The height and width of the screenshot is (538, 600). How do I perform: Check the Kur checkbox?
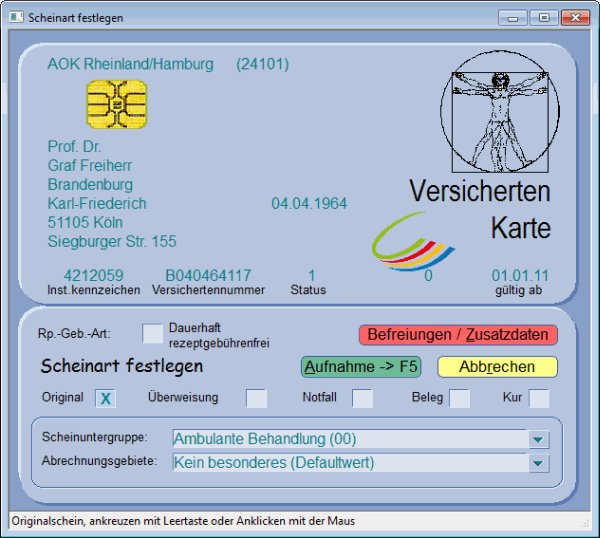(539, 398)
